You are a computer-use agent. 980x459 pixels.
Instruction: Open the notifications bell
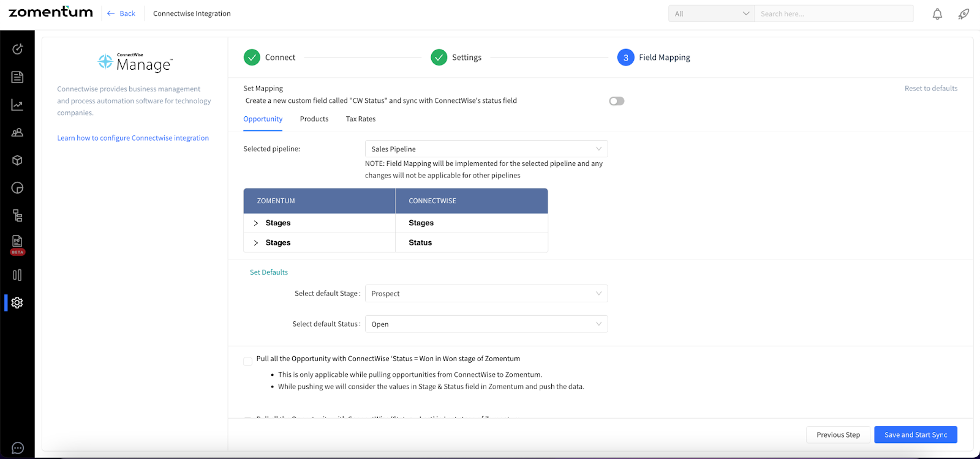click(x=937, y=13)
